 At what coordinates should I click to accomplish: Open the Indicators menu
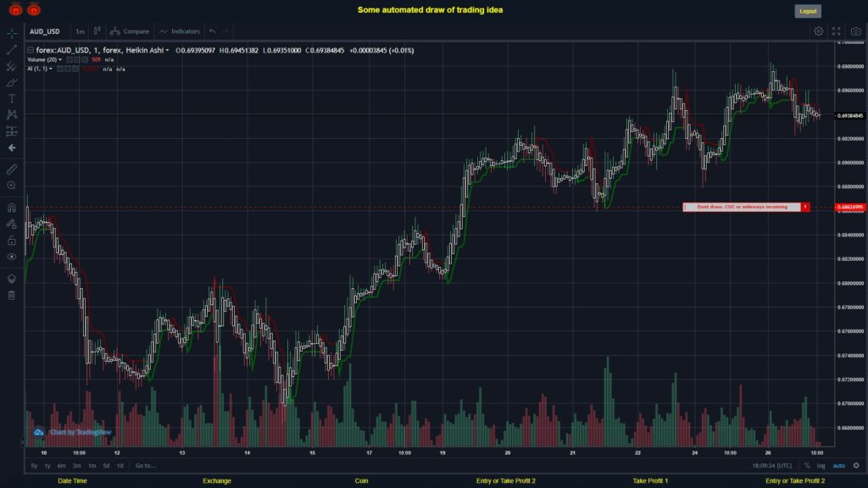180,31
